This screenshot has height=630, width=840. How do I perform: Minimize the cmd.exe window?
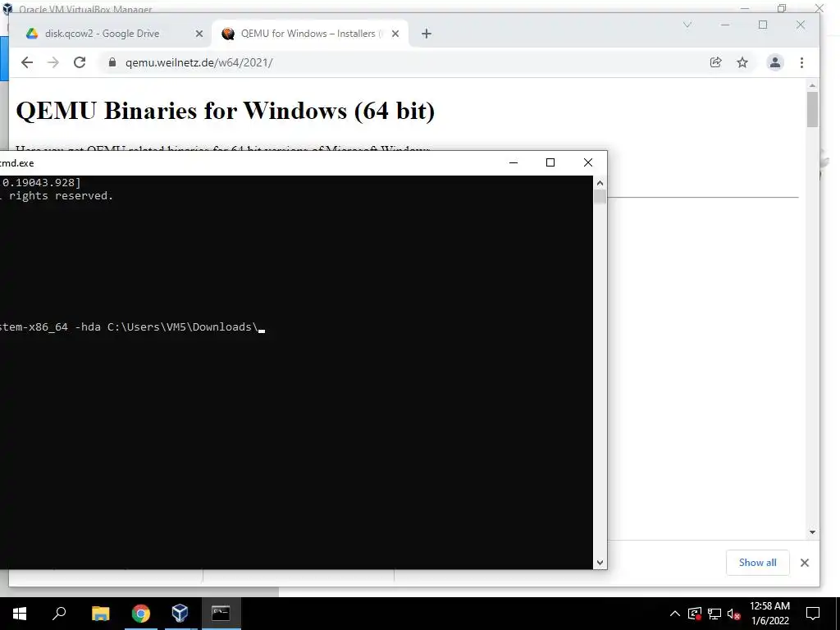pyautogui.click(x=514, y=162)
